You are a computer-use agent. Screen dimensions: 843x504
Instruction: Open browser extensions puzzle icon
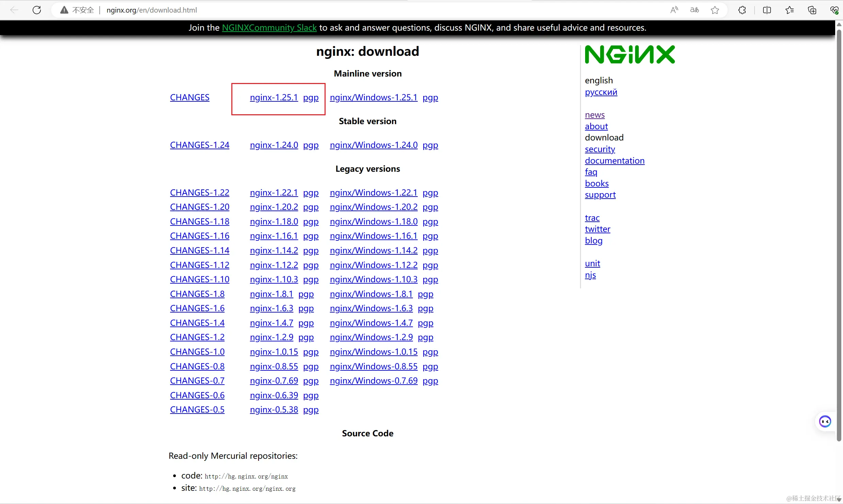pyautogui.click(x=742, y=10)
